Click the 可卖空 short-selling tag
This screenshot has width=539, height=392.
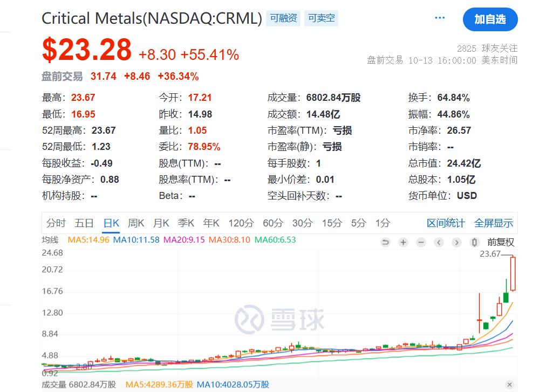coord(321,18)
